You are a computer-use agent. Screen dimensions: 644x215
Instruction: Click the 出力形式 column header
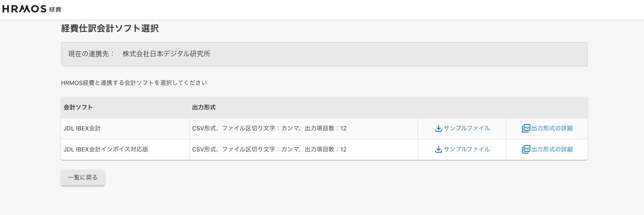click(204, 107)
